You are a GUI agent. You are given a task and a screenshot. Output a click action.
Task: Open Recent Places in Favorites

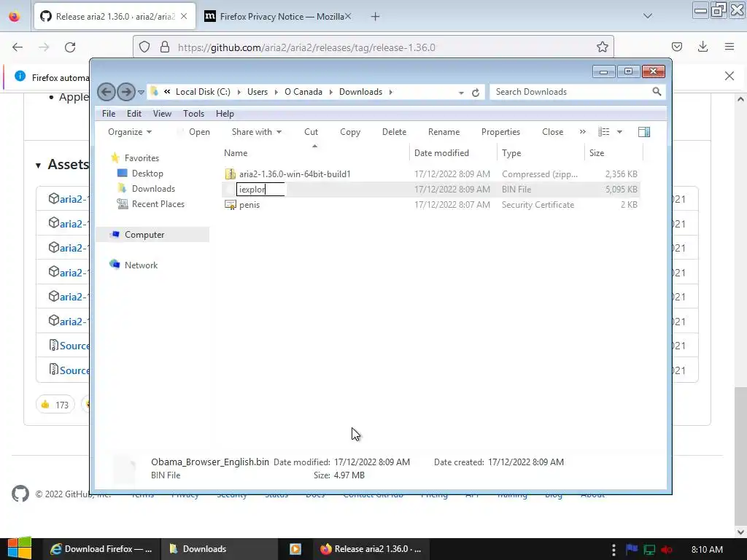tap(158, 204)
